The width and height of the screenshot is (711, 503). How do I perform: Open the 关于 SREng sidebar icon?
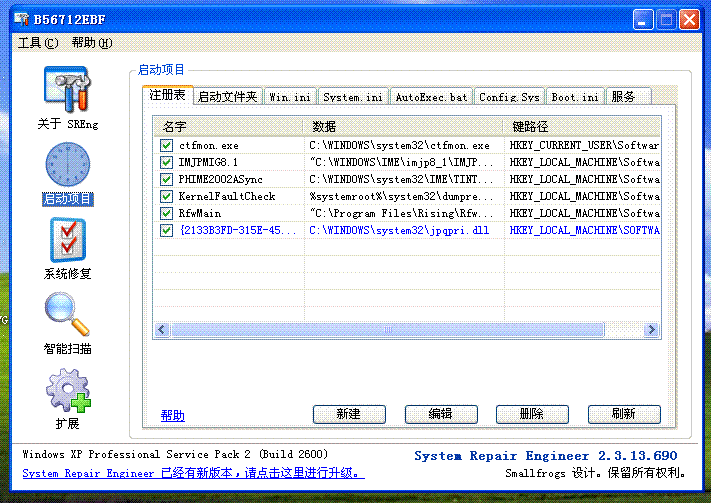point(67,90)
